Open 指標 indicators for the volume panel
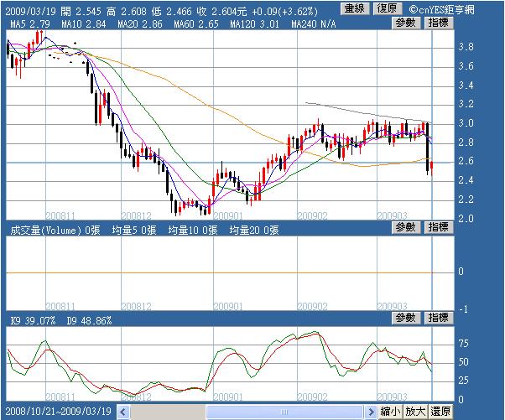505x420 pixels. tap(439, 227)
